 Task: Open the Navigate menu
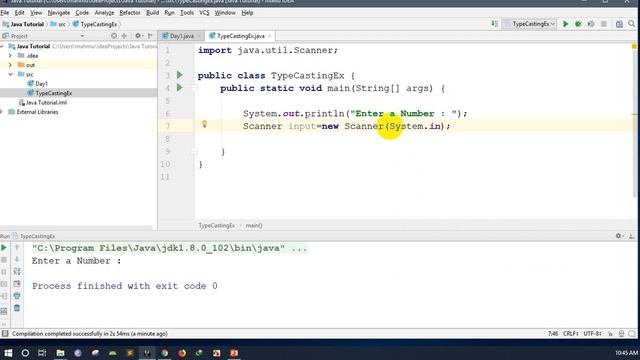(x=59, y=13)
